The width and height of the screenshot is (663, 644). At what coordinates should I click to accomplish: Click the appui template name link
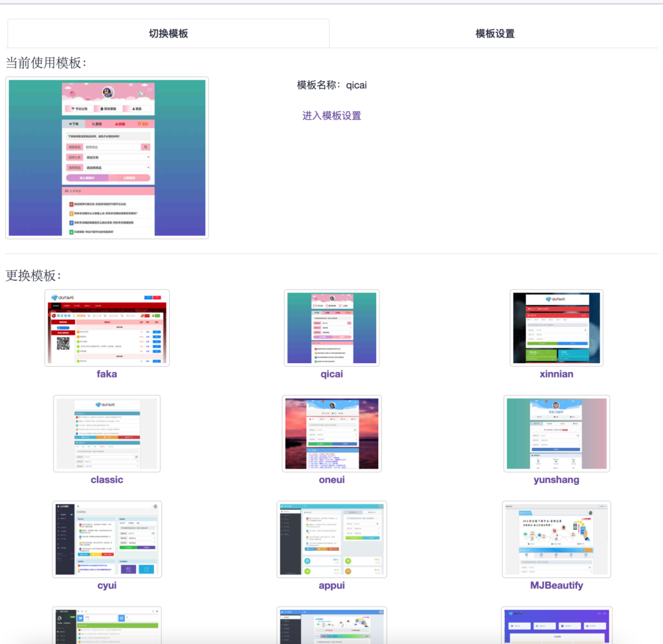tap(332, 585)
